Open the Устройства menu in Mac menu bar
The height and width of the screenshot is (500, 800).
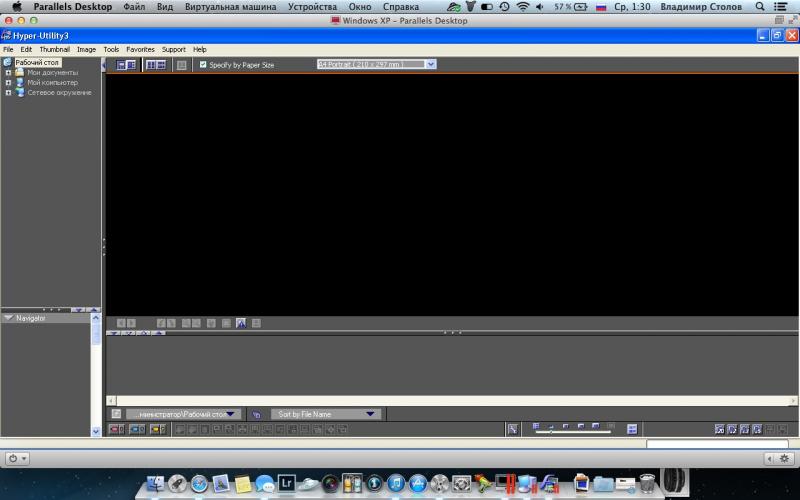click(312, 7)
